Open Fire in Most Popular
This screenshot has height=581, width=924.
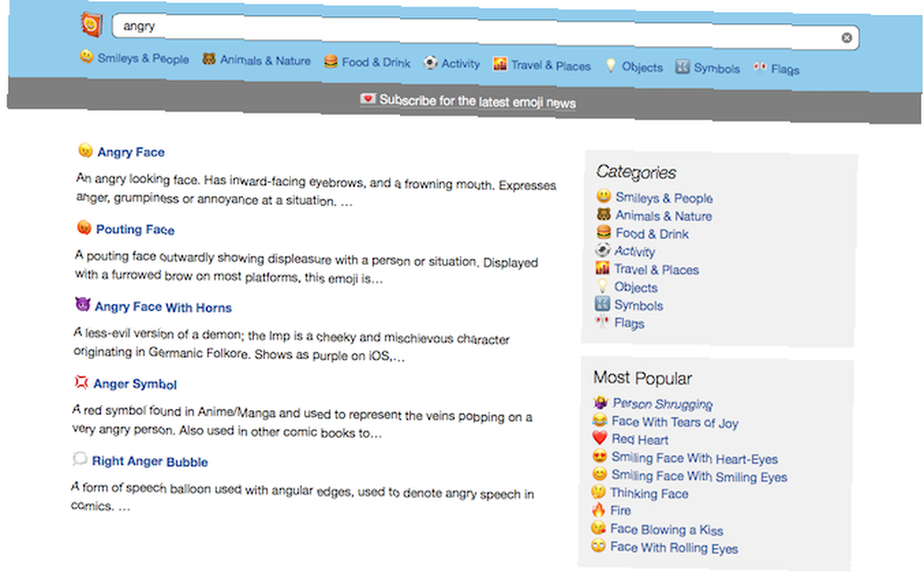(x=621, y=510)
